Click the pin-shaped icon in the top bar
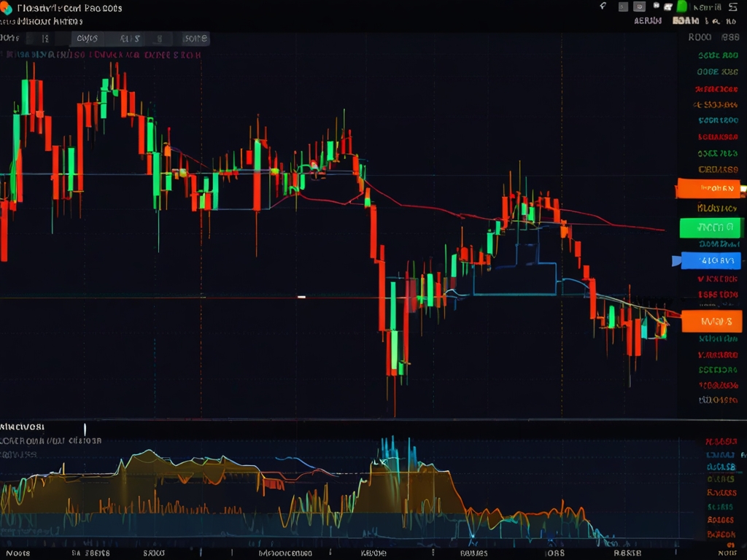 pos(603,6)
